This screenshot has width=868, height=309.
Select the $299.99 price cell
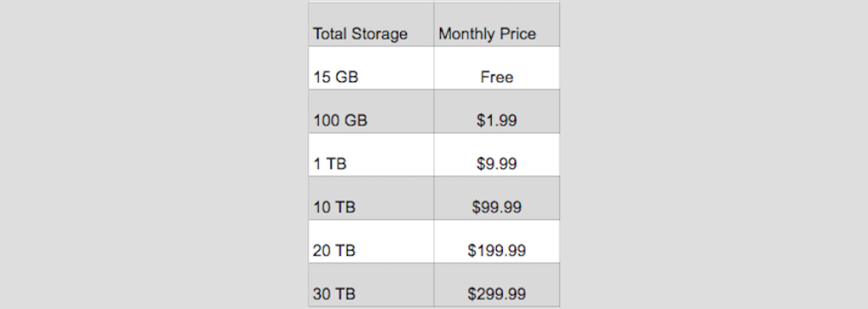click(497, 285)
